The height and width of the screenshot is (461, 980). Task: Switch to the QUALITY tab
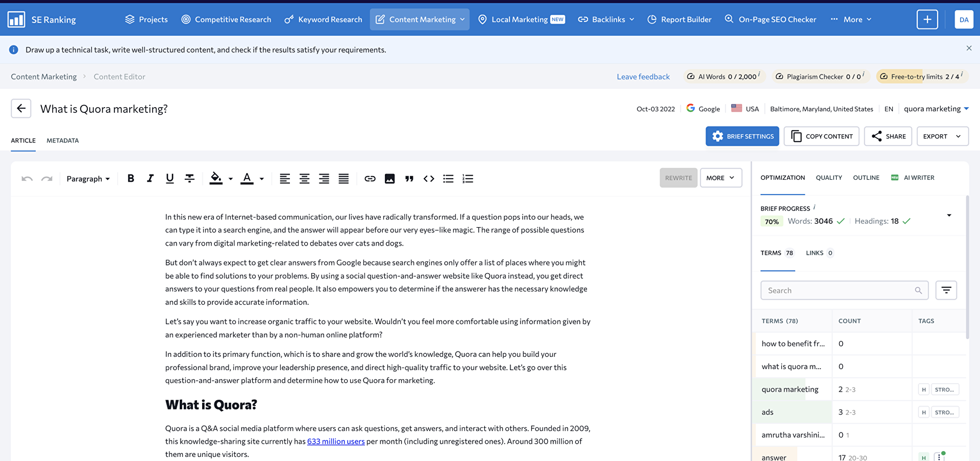click(828, 178)
